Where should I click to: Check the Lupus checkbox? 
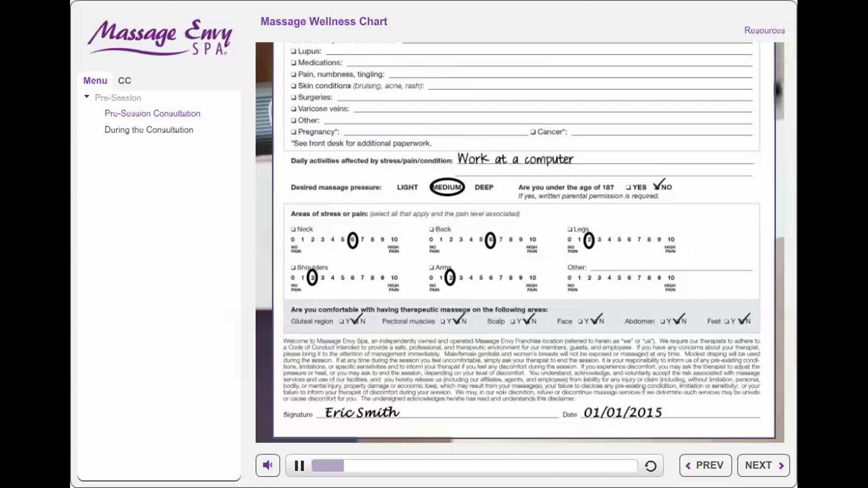pos(294,51)
